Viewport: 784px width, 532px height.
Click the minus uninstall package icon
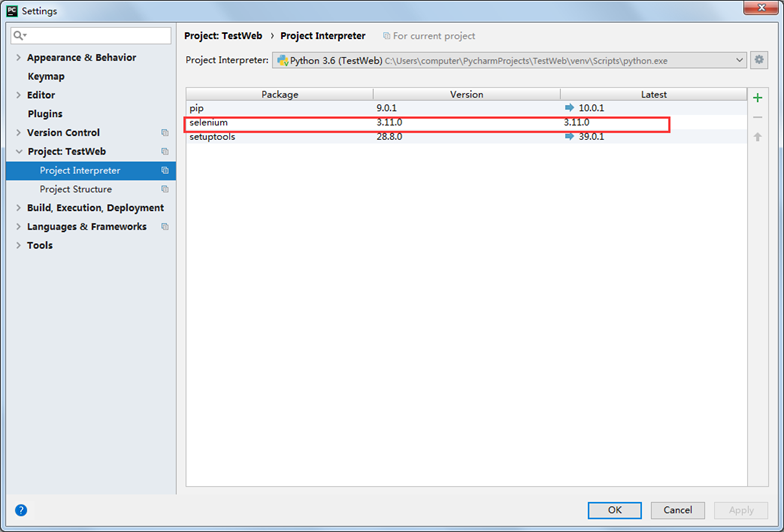[x=758, y=118]
